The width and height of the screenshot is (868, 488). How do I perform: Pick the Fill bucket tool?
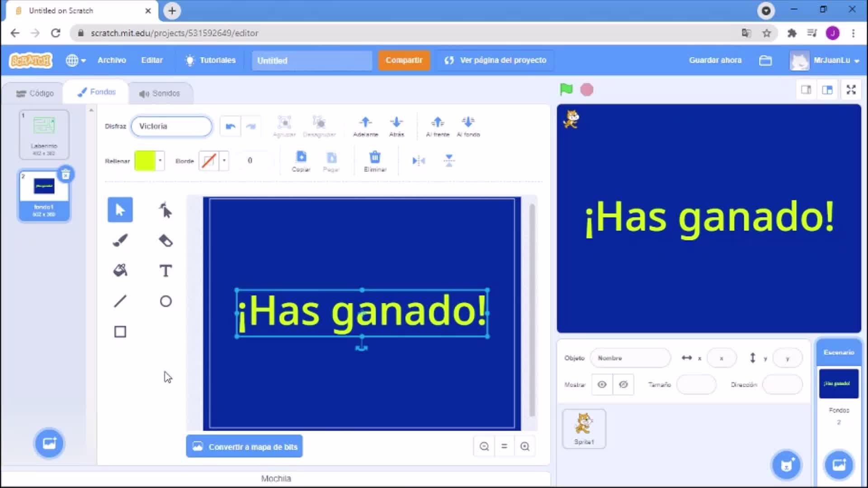coord(120,271)
